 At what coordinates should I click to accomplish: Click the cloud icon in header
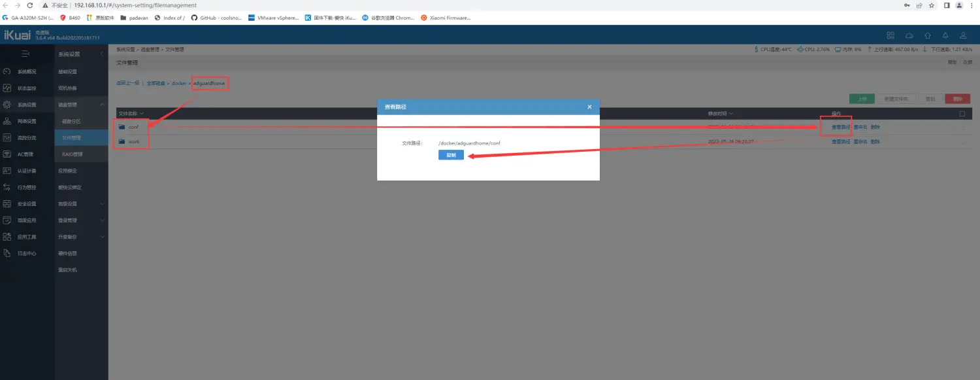pos(909,35)
